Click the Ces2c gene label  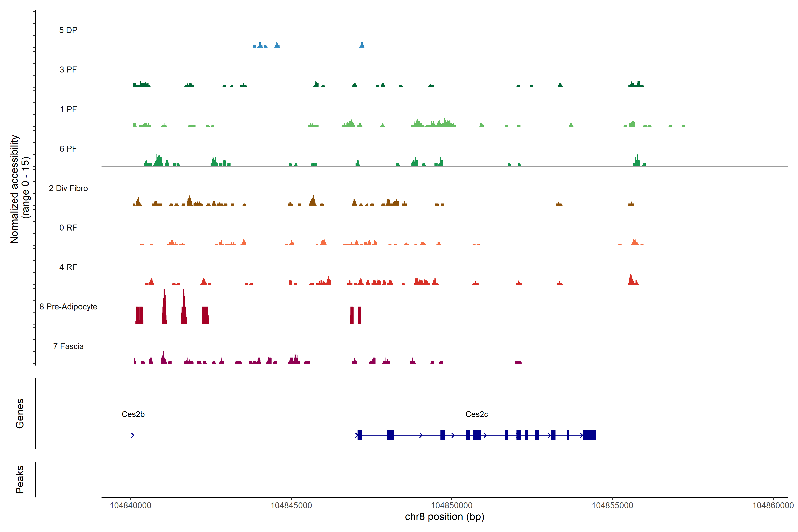tap(476, 414)
